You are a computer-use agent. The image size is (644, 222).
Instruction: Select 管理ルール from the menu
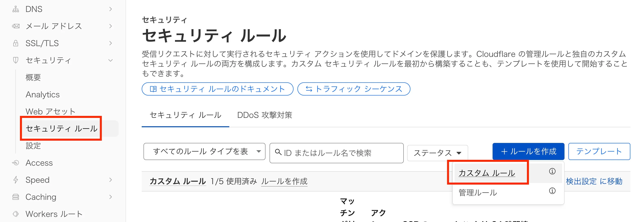(x=477, y=193)
